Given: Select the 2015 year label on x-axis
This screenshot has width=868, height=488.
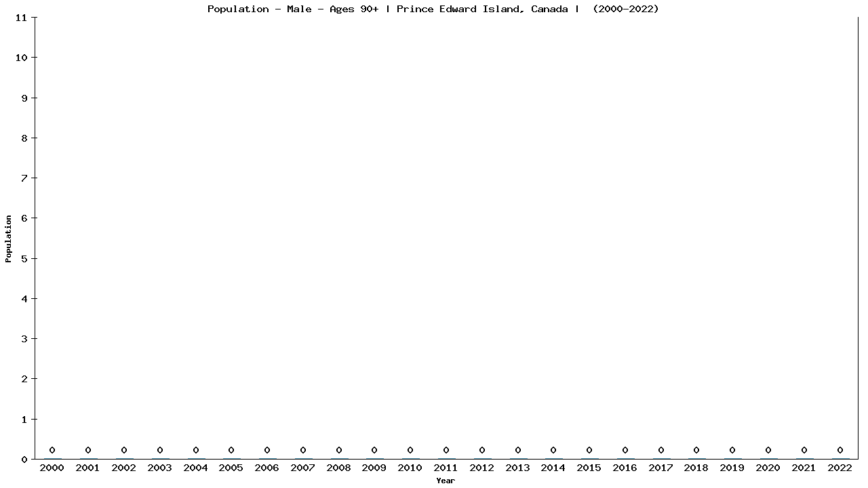Looking at the screenshot, I should click(x=589, y=468).
